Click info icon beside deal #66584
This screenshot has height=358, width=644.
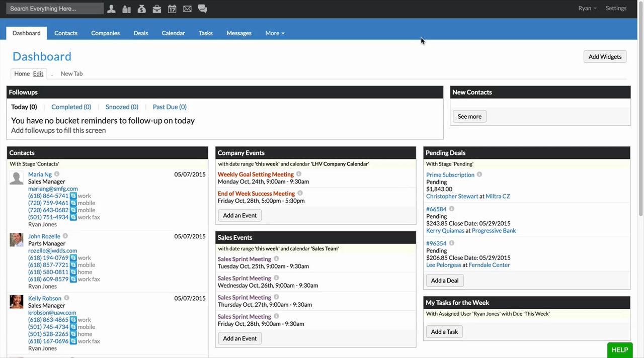click(452, 209)
